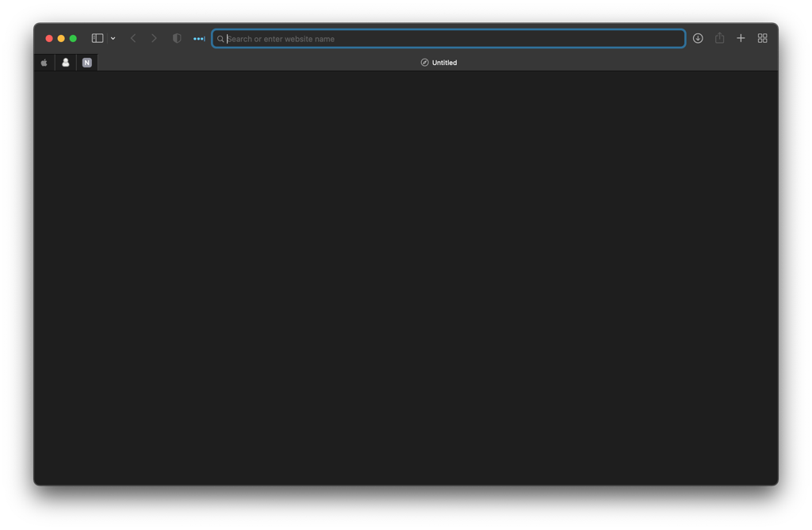Show the downloads list
This screenshot has height=530, width=812.
pyautogui.click(x=697, y=37)
